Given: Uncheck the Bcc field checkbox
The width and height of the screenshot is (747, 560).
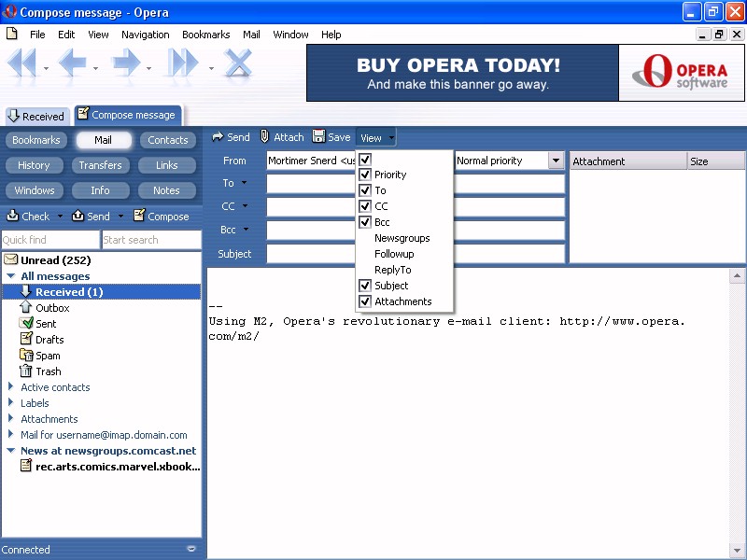Looking at the screenshot, I should pos(365,222).
